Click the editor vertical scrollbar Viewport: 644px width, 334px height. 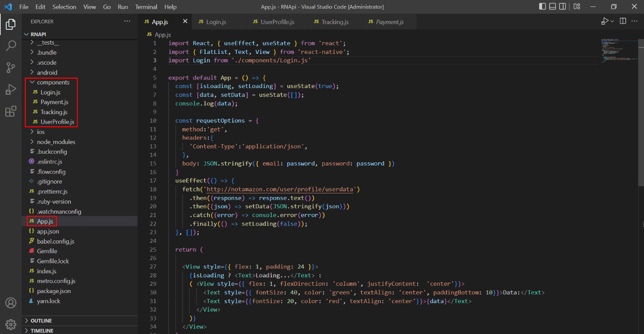tap(641, 113)
